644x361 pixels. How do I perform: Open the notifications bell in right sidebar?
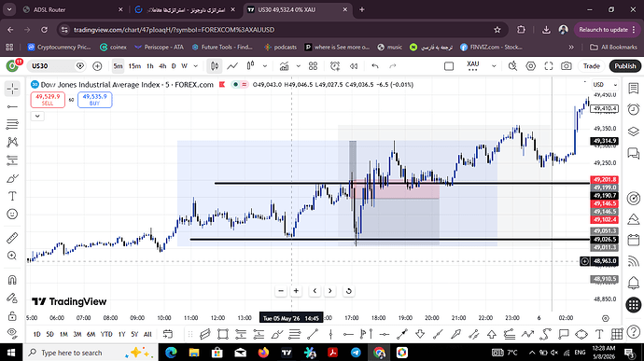click(x=634, y=283)
